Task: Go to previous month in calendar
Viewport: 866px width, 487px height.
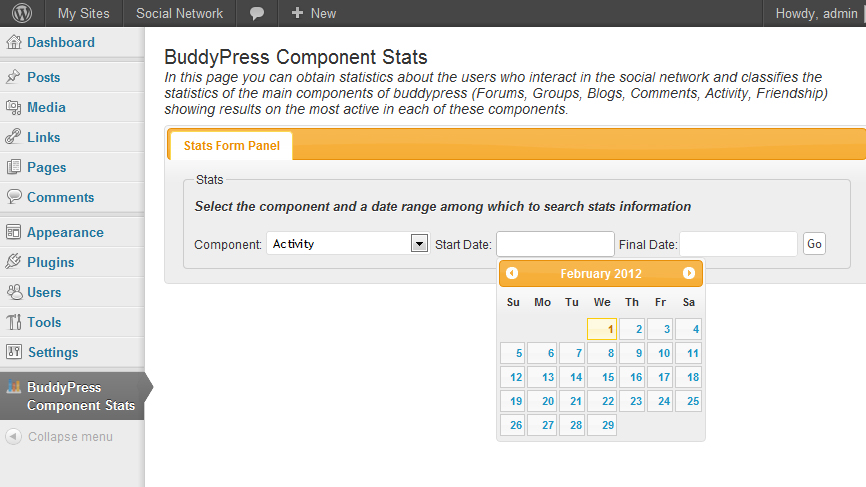Action: click(512, 273)
